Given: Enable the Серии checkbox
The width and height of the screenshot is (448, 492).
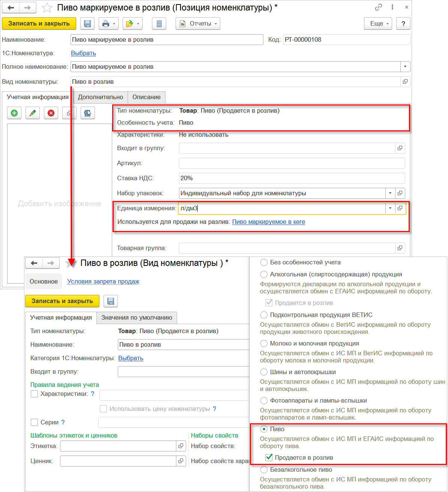Looking at the screenshot, I should 34,422.
